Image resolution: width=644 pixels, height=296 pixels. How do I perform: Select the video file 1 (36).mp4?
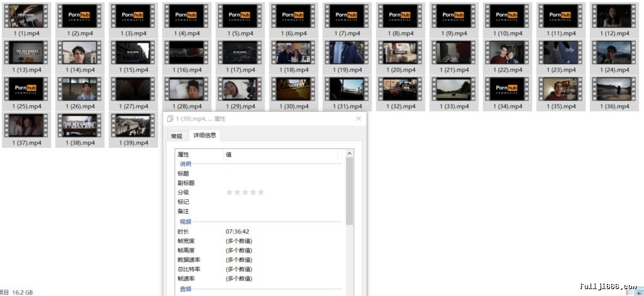[614, 93]
